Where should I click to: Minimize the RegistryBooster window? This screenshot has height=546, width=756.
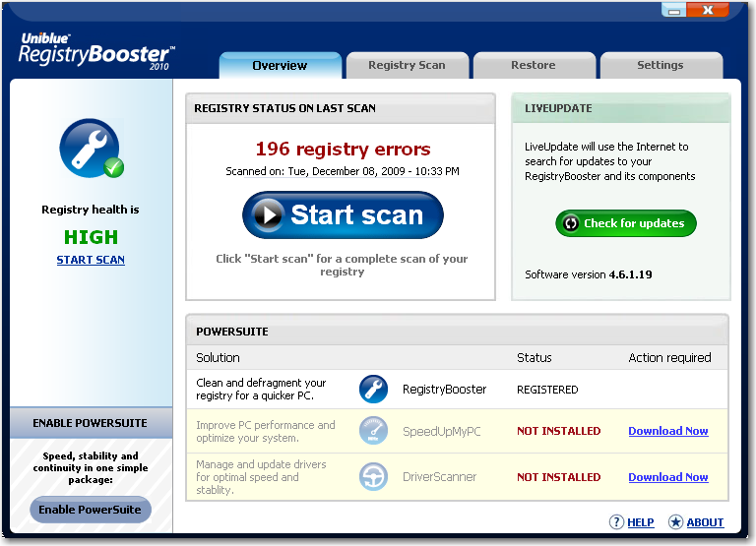[674, 10]
